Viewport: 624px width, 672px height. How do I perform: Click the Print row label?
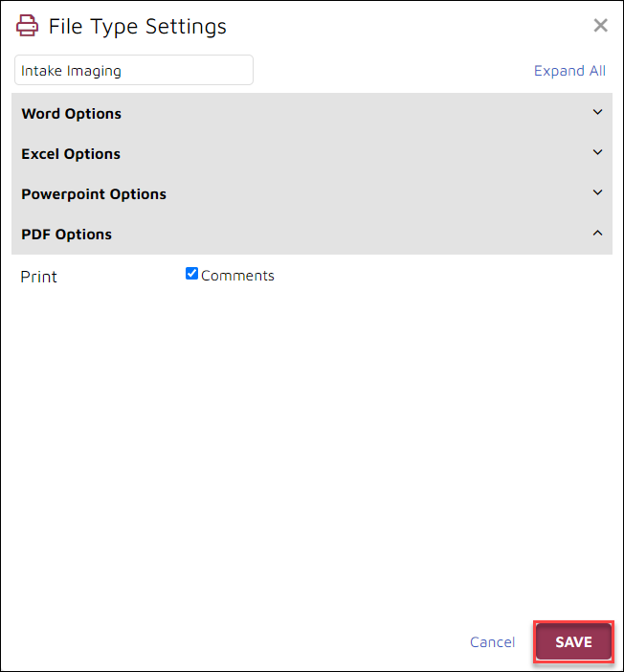pyautogui.click(x=38, y=277)
